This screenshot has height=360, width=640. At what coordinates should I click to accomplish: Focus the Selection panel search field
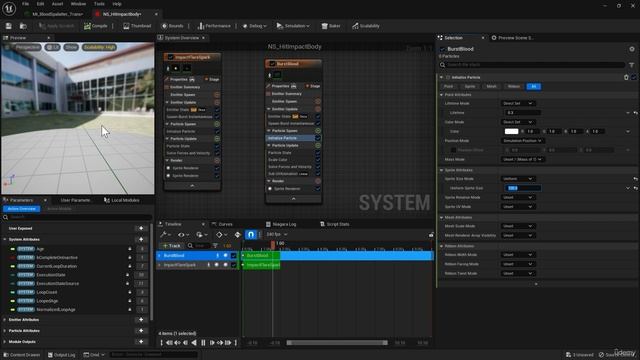[532, 65]
